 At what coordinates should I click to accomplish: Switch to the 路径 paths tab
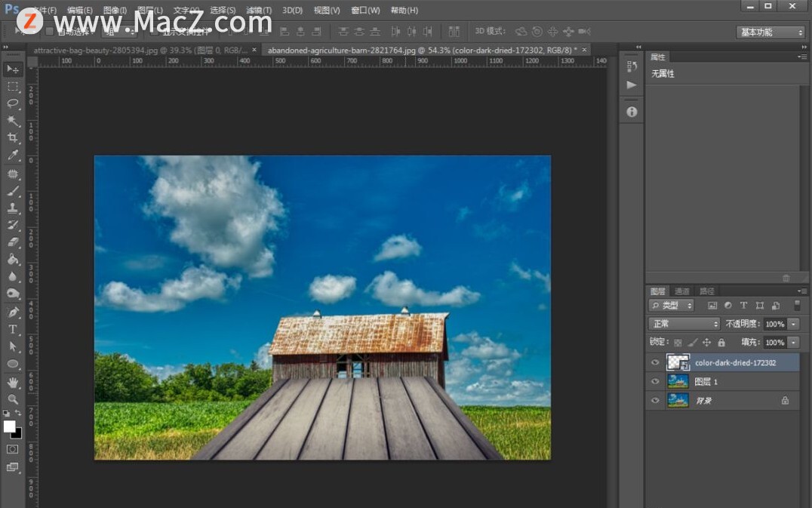[x=706, y=291]
